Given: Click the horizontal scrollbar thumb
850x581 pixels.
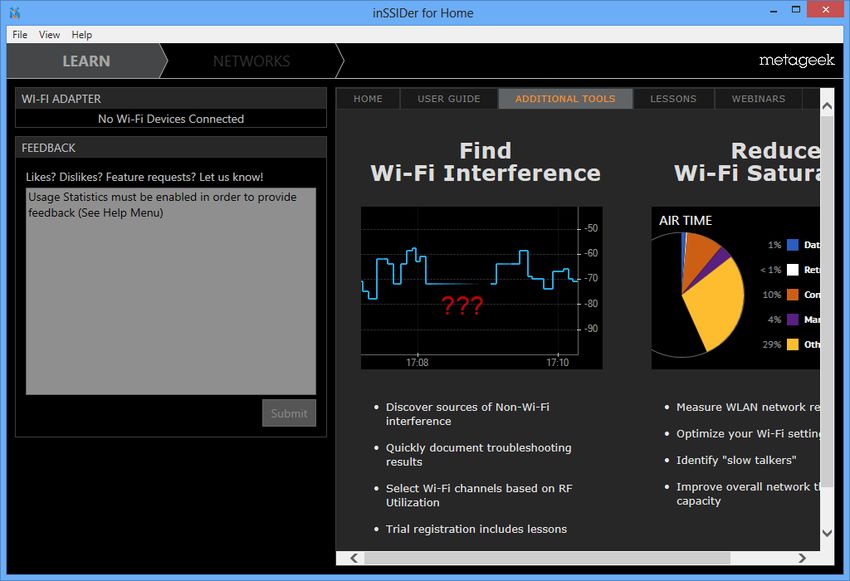Looking at the screenshot, I should (547, 558).
